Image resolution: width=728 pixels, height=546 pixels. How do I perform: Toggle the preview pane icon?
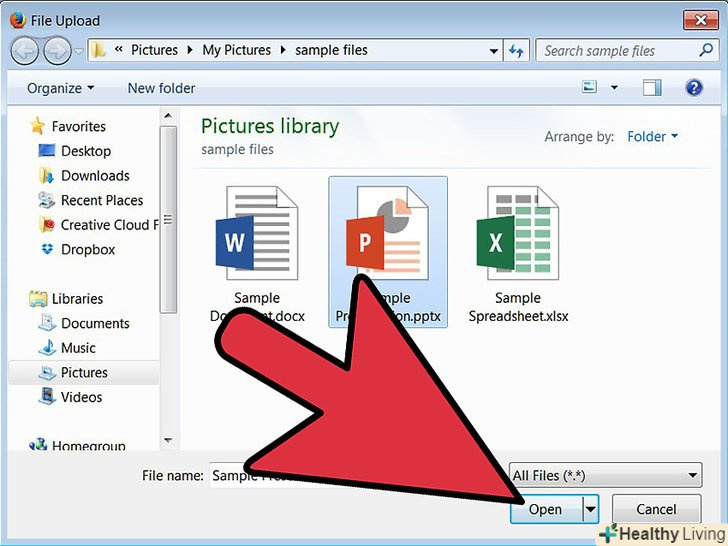click(x=652, y=87)
